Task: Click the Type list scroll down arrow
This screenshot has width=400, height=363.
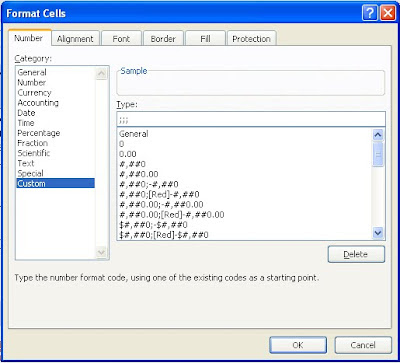Action: click(x=378, y=232)
